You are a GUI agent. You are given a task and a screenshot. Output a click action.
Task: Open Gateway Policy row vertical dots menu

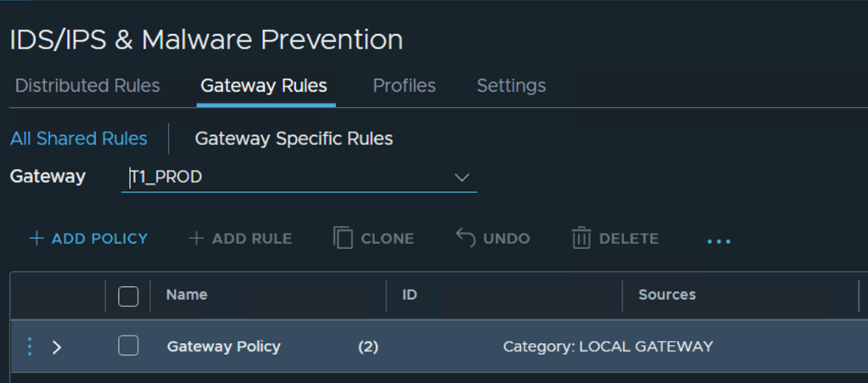click(30, 346)
